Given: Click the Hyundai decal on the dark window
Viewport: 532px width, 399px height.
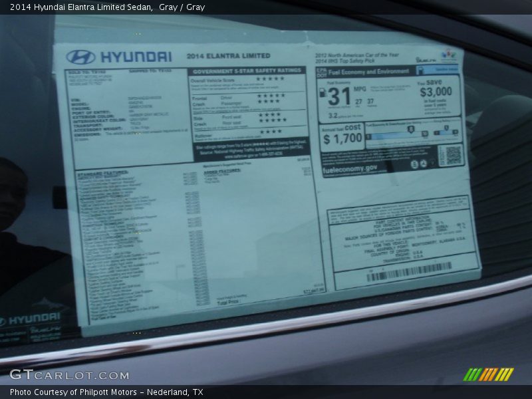Looking at the screenshot, I should (x=31, y=319).
